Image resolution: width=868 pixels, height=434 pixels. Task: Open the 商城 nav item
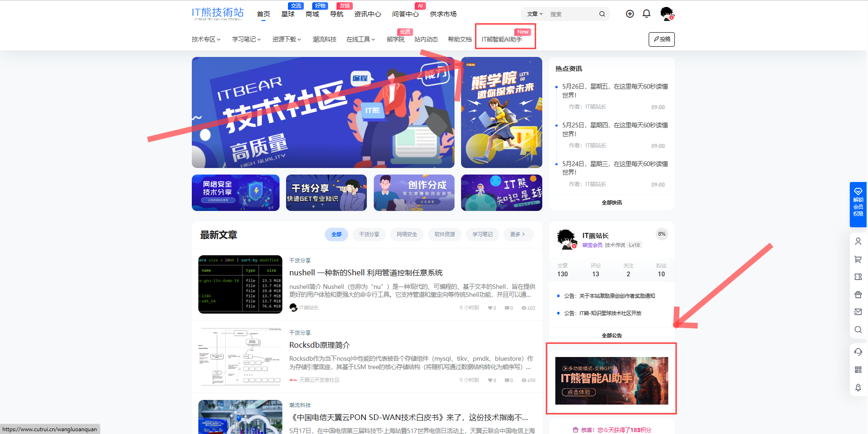[312, 14]
